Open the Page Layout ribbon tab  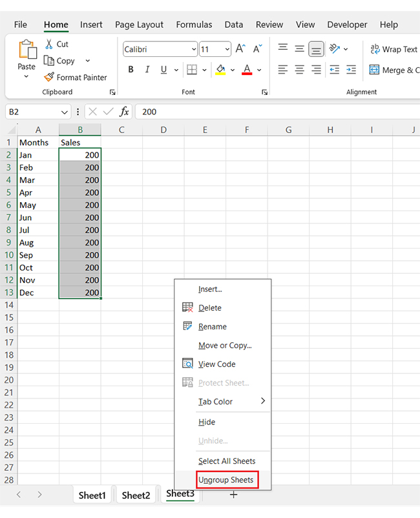tap(139, 25)
